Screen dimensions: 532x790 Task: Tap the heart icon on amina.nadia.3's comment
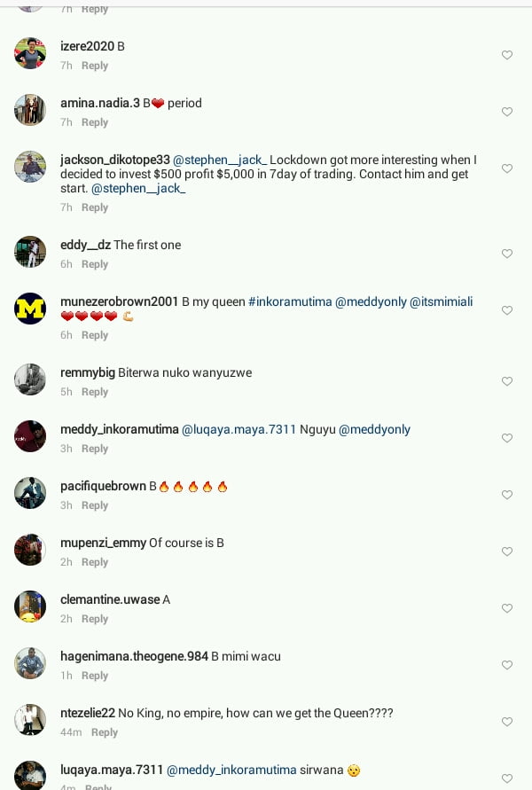tap(507, 112)
